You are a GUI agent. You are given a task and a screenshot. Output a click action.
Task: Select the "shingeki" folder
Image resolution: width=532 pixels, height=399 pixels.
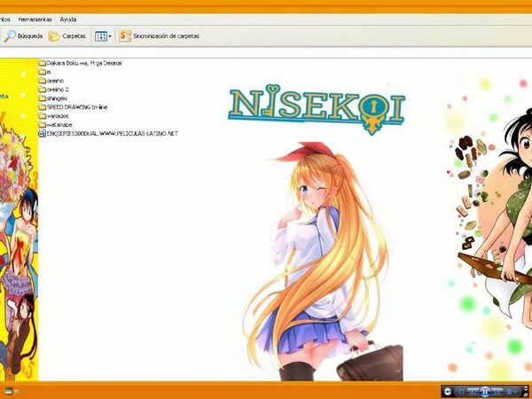click(x=53, y=98)
